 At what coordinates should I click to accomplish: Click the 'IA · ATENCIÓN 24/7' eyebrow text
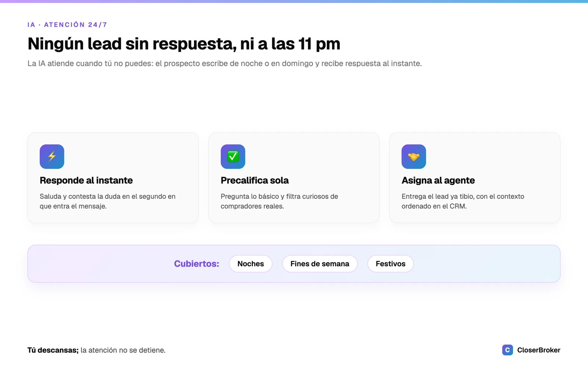(67, 25)
